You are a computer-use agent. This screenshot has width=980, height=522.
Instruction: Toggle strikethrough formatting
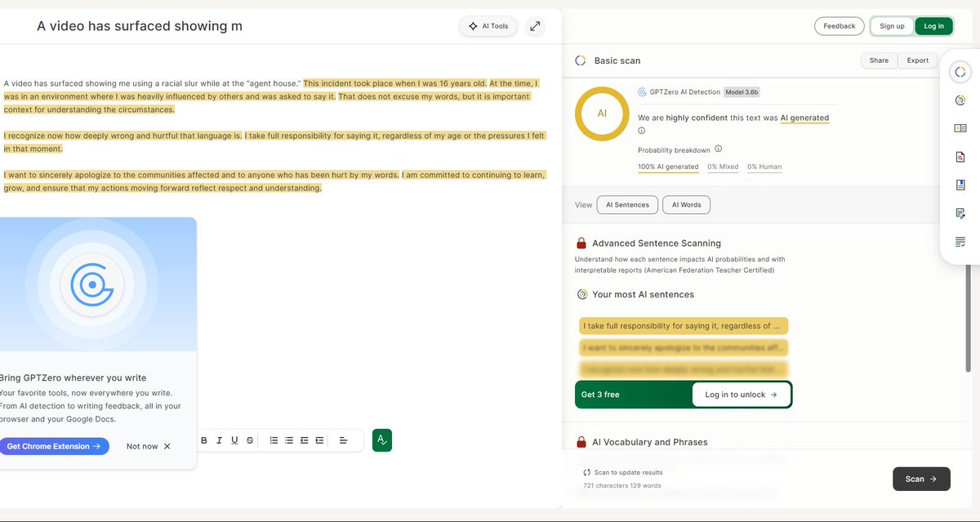click(x=250, y=440)
